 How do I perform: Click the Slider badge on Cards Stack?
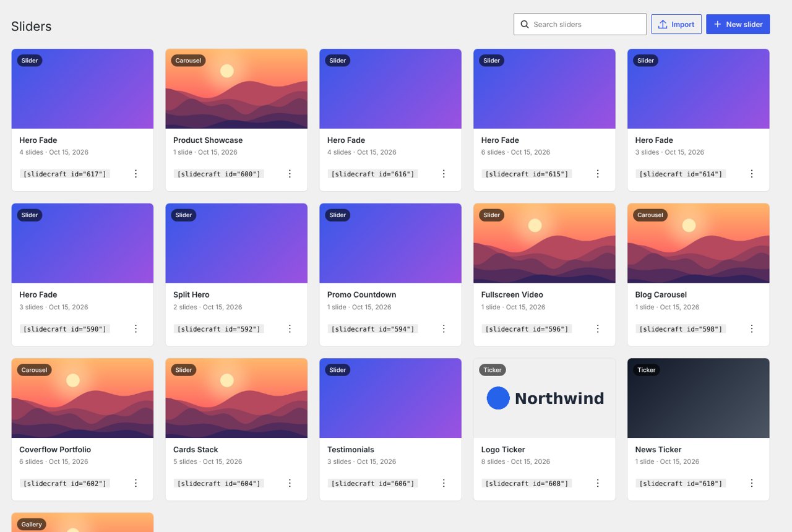(184, 370)
